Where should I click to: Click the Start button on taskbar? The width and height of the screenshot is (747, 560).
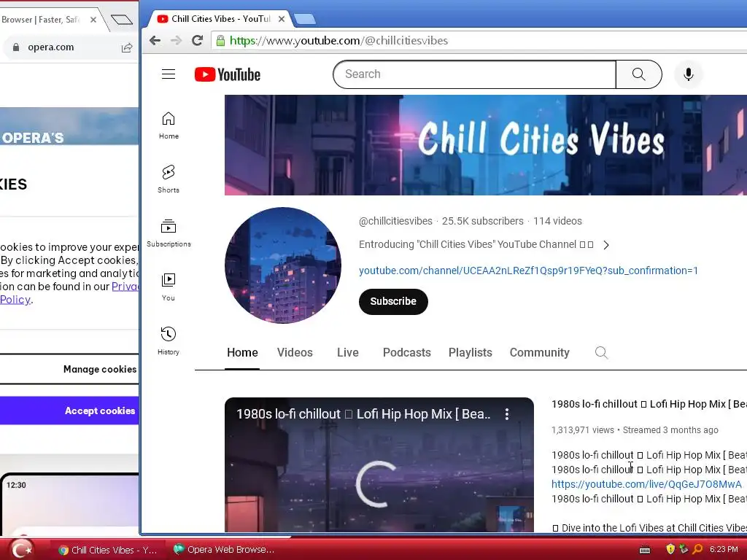click(x=21, y=549)
